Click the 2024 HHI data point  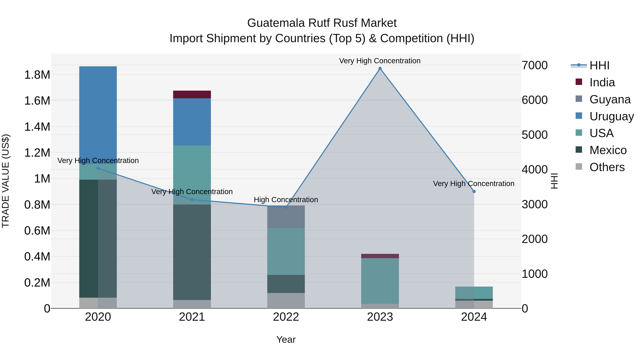click(x=474, y=192)
